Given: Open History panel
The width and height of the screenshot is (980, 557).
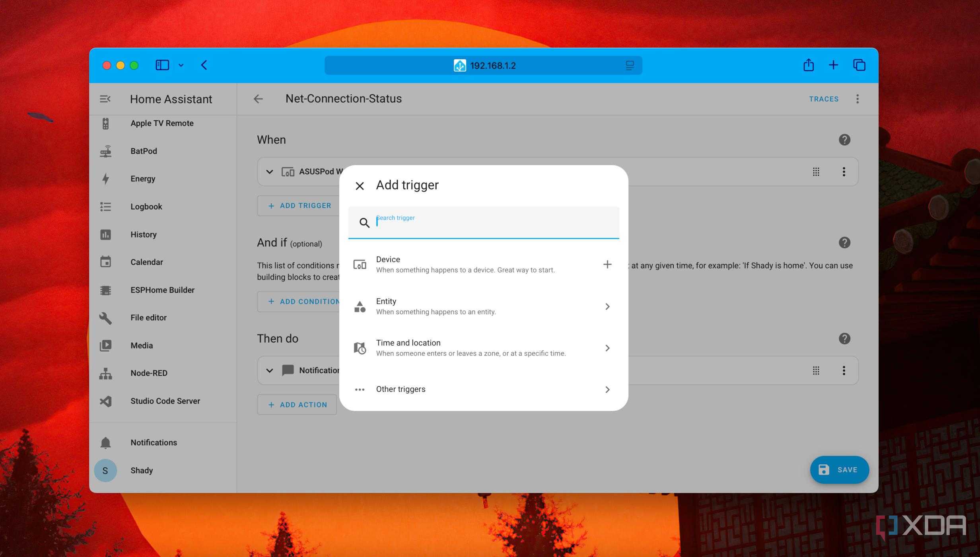Looking at the screenshot, I should point(163,235).
